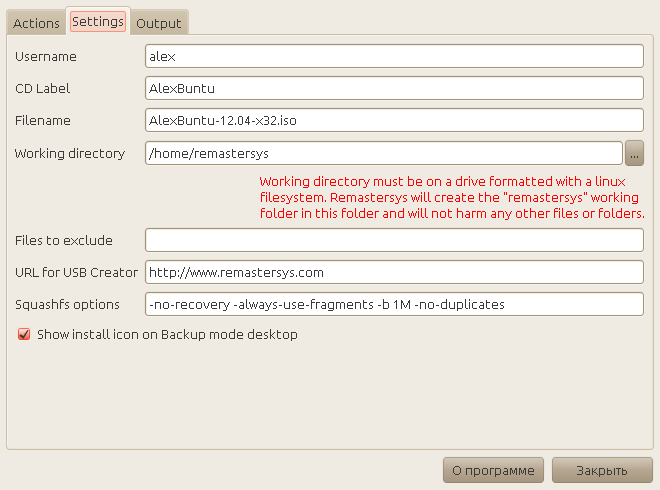Focus the empty Files to exclude field

[393, 240]
